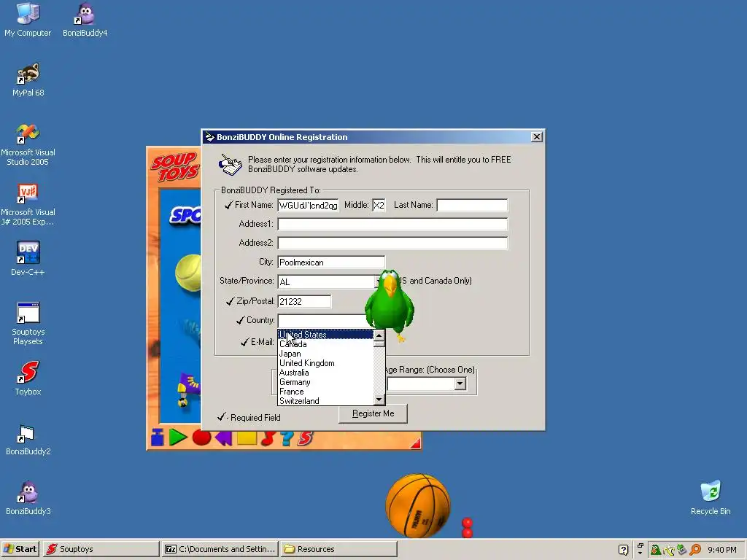Click the yellow square icon in Souptoys

[x=247, y=437]
